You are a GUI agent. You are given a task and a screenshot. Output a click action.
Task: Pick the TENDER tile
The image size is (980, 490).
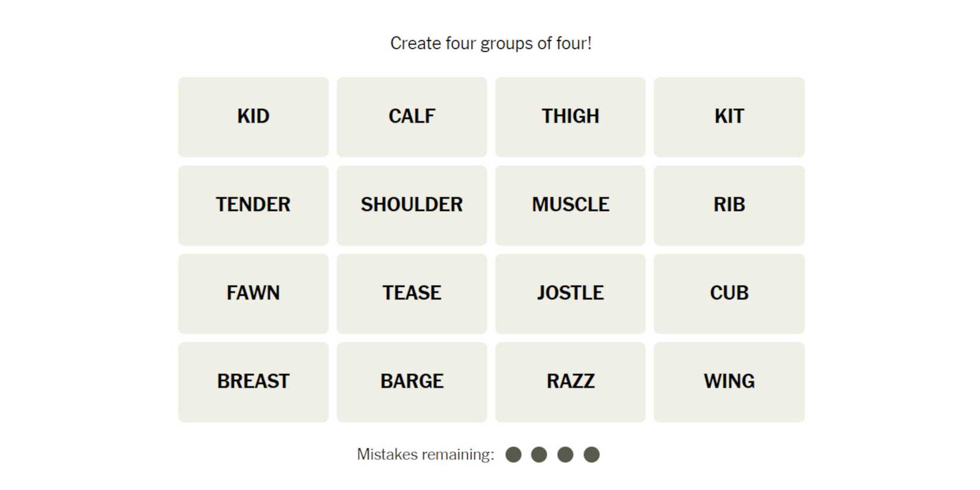pos(253,205)
